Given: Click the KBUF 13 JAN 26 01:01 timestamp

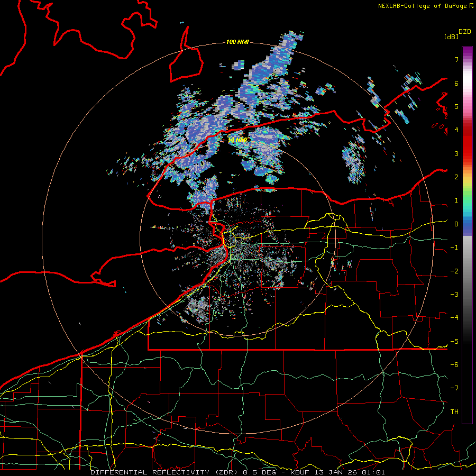Looking at the screenshot, I should (x=337, y=472).
